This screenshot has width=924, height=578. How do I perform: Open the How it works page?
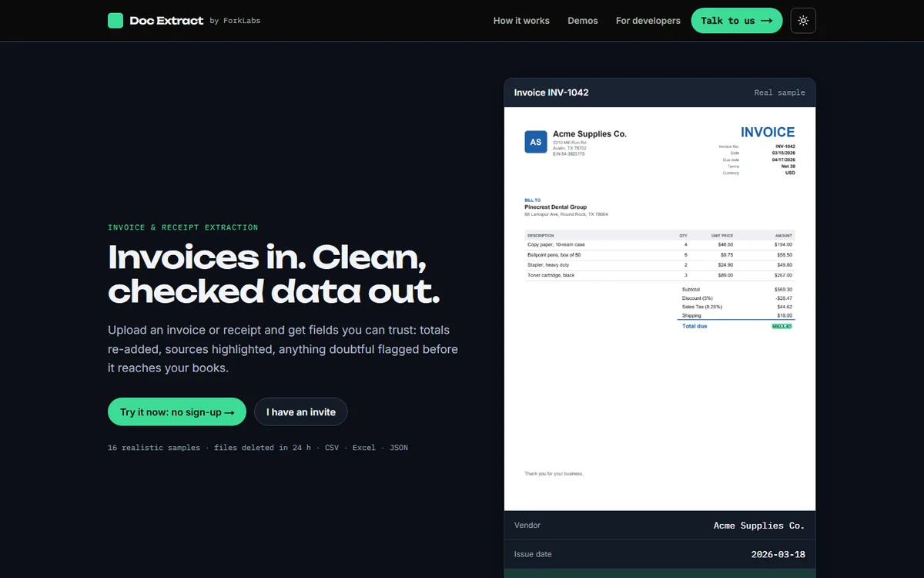tap(521, 21)
